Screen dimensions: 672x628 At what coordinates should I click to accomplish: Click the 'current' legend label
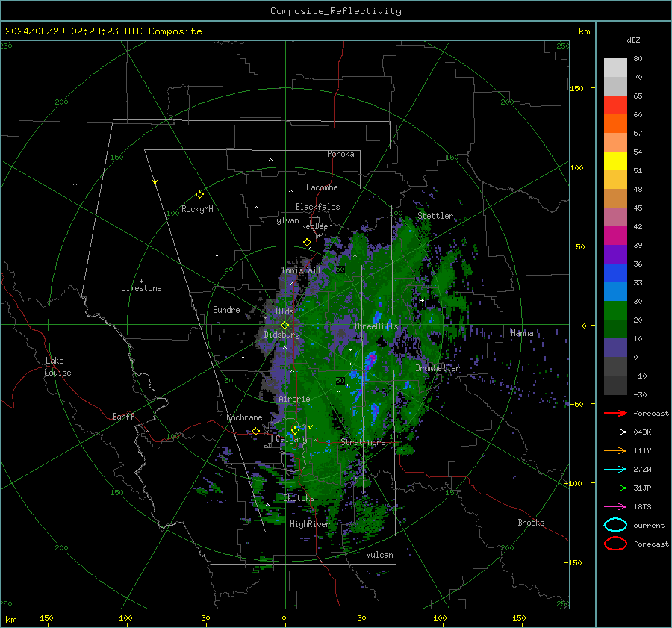coord(649,525)
